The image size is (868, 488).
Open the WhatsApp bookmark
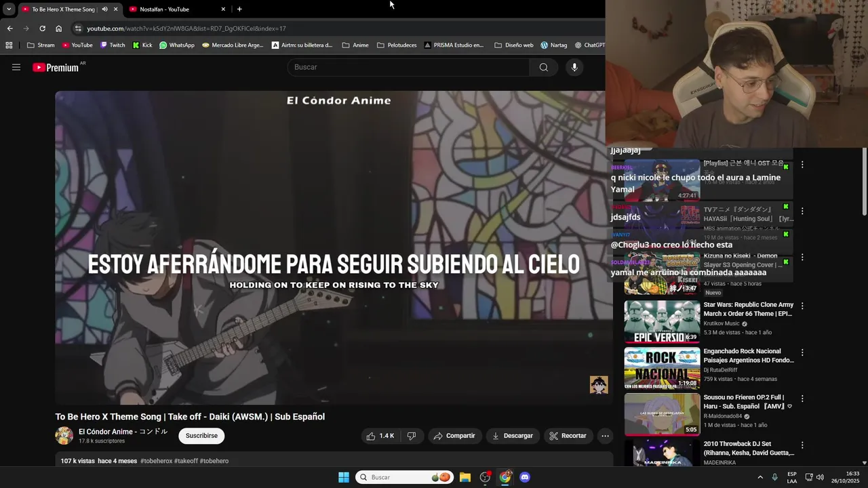[177, 45]
